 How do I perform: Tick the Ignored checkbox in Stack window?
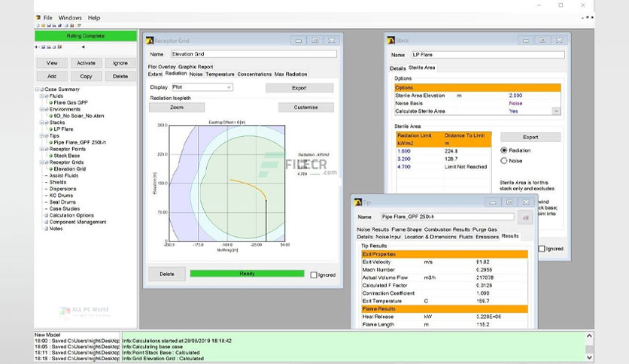coord(542,248)
